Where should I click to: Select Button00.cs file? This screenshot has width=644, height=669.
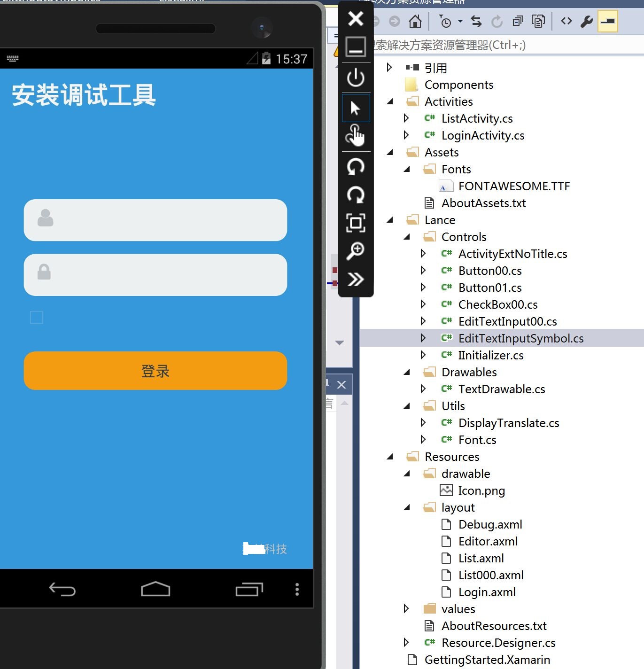pos(490,271)
